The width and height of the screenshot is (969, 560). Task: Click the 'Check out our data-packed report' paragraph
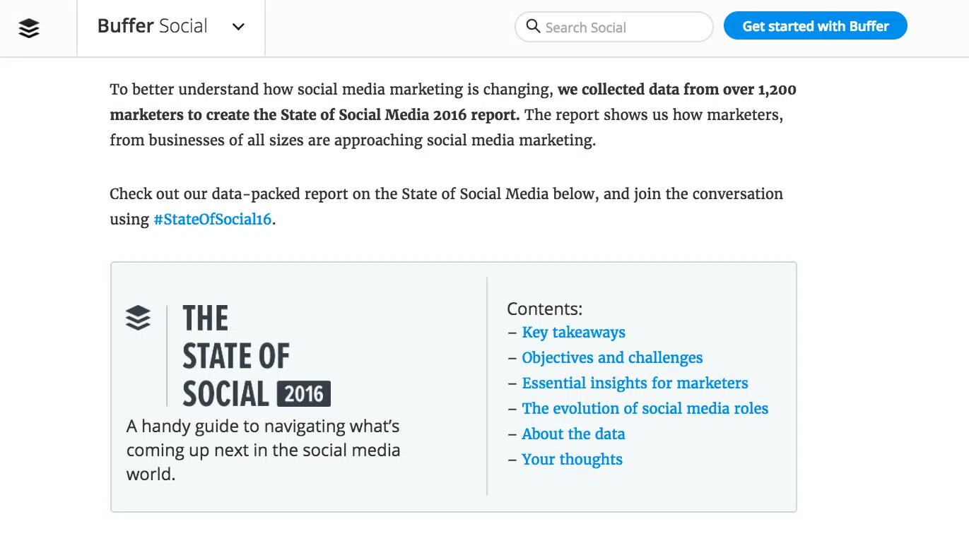445,193
